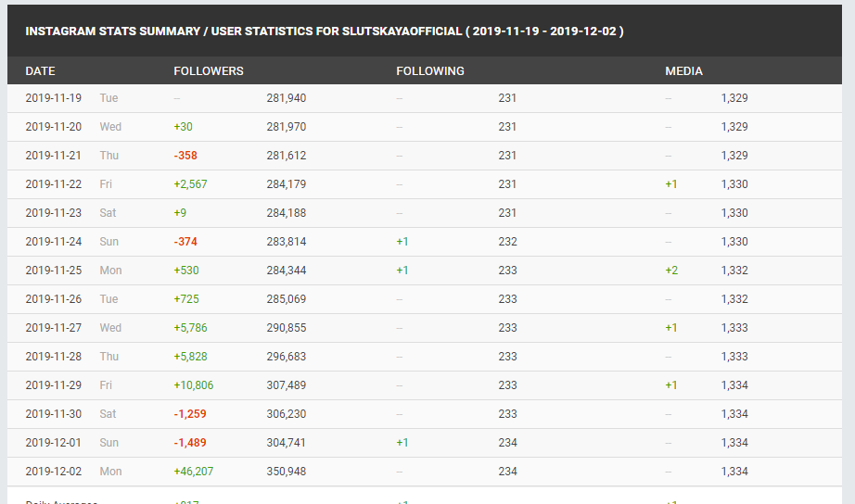This screenshot has width=855, height=504.
Task: Click the +2,567 follower change
Action: (190, 184)
